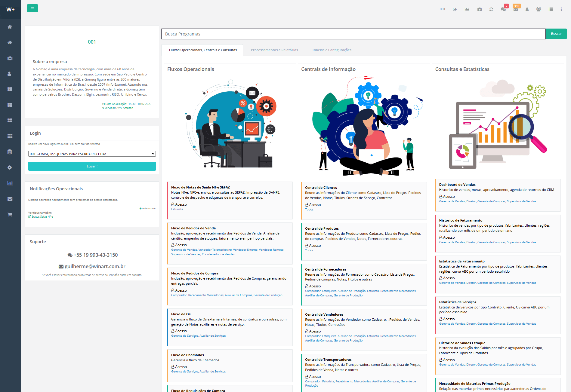Click the logout arrow icon beside 001
Viewport: 571px width, 392px height.
click(455, 9)
